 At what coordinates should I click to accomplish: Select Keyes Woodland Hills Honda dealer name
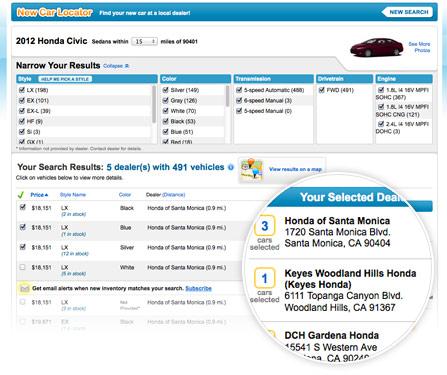point(350,279)
